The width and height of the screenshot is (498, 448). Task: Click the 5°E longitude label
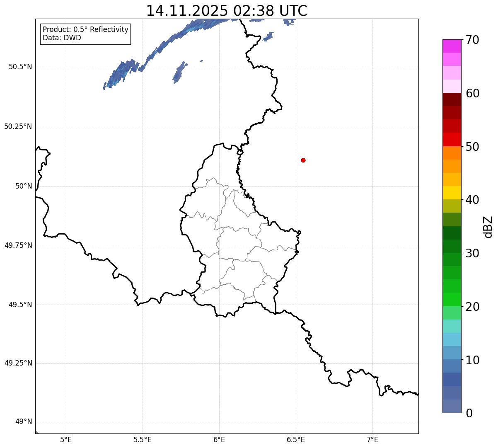click(66, 440)
